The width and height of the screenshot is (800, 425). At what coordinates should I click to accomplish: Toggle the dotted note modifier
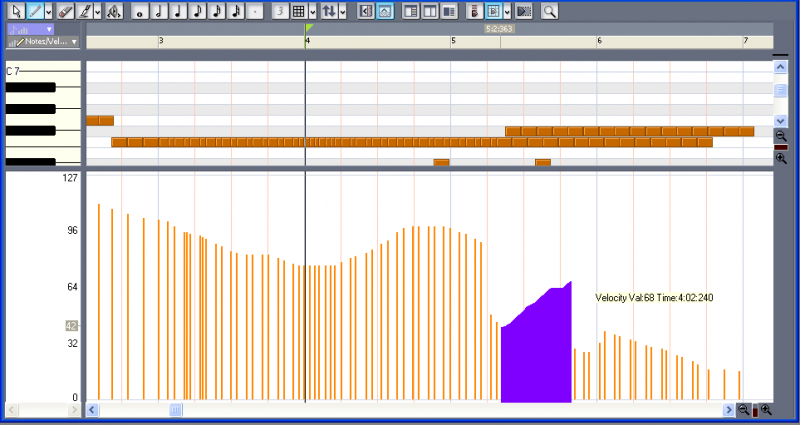coord(254,11)
